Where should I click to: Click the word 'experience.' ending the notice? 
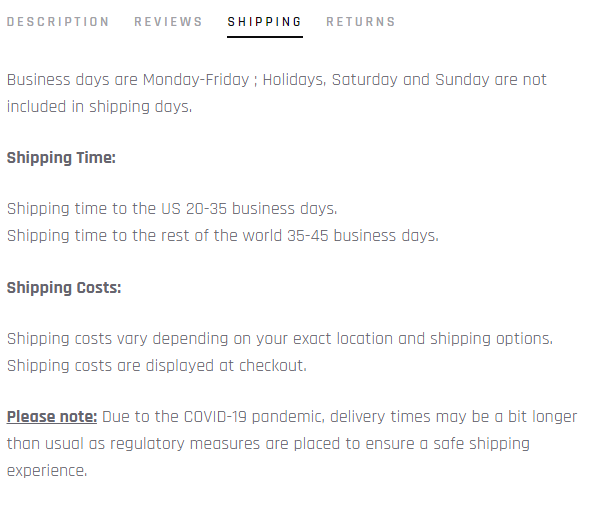pyautogui.click(x=47, y=471)
